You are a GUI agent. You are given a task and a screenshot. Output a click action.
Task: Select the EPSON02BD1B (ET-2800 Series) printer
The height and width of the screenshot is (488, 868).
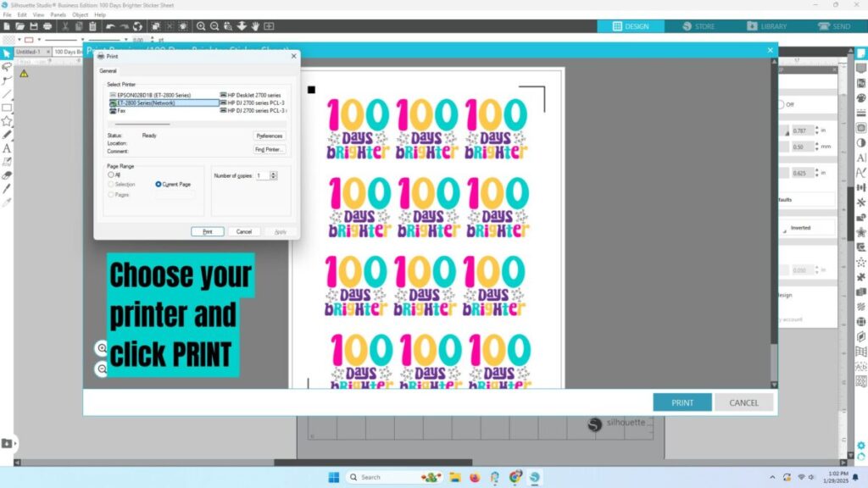tap(150, 95)
